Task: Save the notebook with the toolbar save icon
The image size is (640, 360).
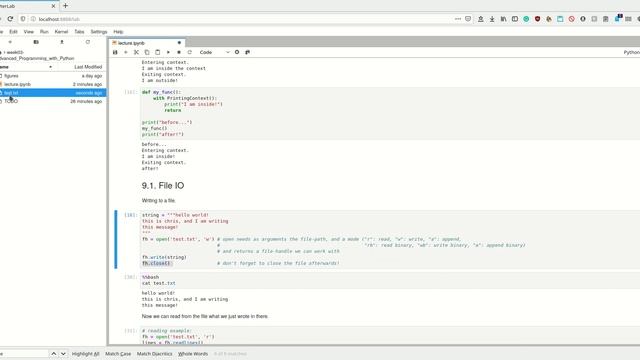Action: point(115,52)
